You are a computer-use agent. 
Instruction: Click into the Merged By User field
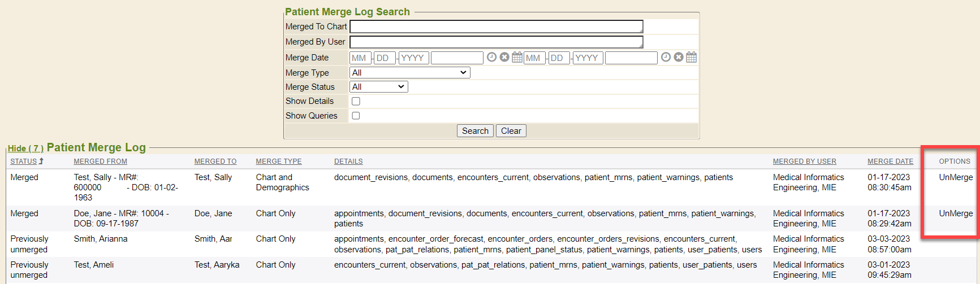[496, 42]
